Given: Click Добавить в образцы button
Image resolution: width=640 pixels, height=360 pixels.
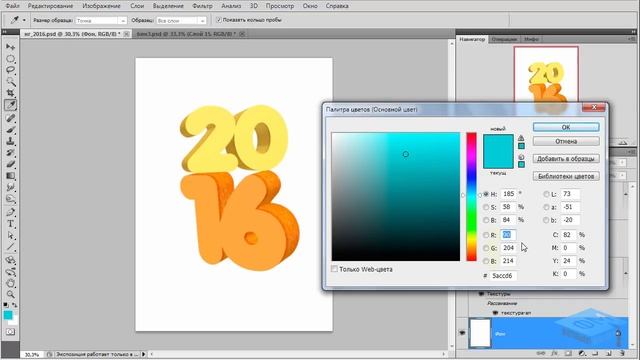Looking at the screenshot, I should pos(566,159).
